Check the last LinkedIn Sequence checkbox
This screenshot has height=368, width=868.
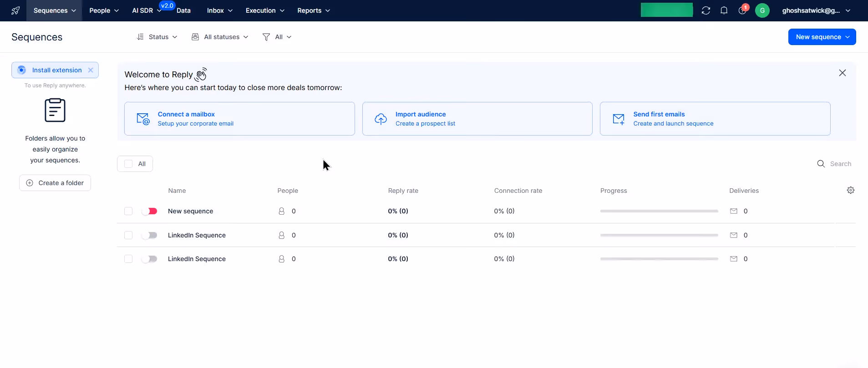tap(128, 259)
